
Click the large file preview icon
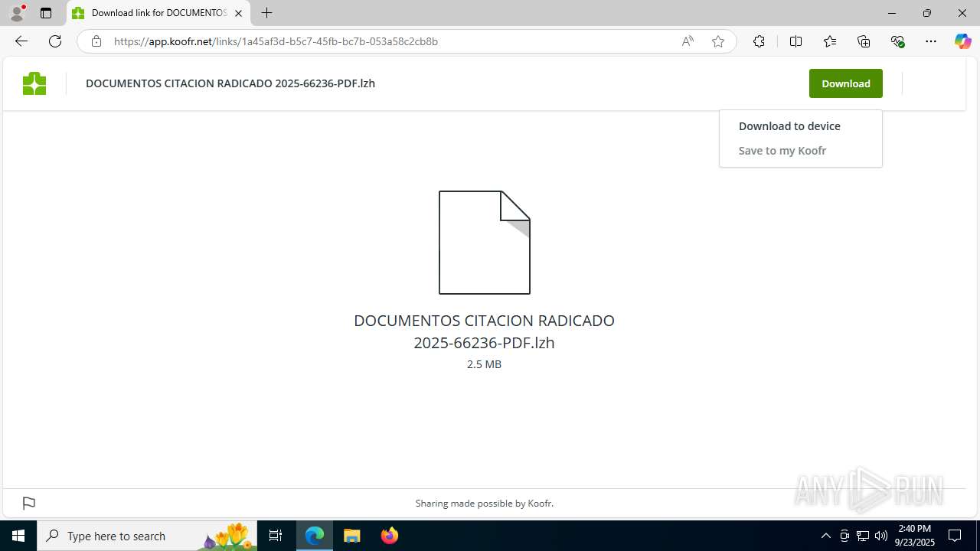point(485,243)
